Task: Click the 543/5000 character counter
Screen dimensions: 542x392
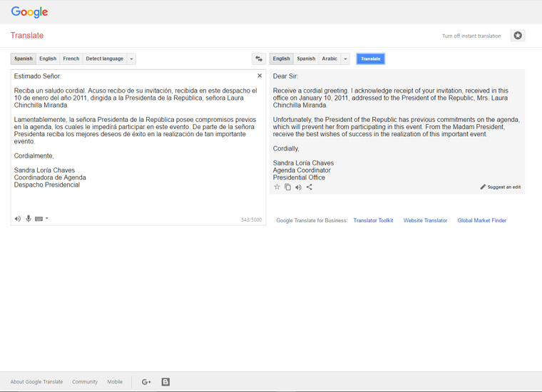Action: (251, 220)
